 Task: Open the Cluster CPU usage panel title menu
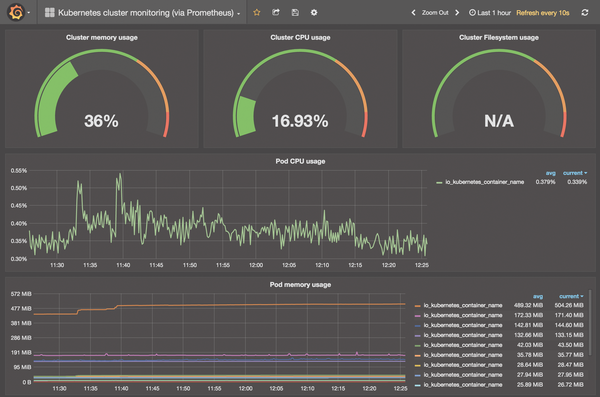click(x=300, y=38)
